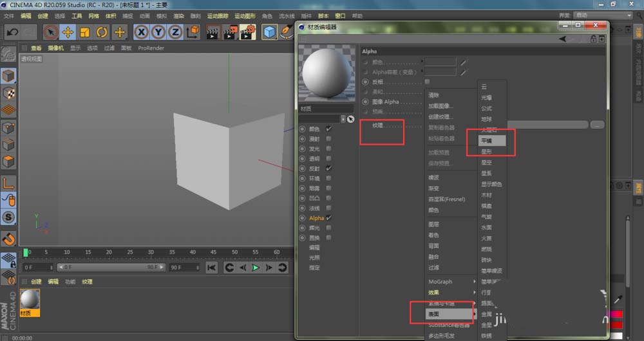Enable the 置换 channel checkbox
The width and height of the screenshot is (644, 341).
pos(328,237)
